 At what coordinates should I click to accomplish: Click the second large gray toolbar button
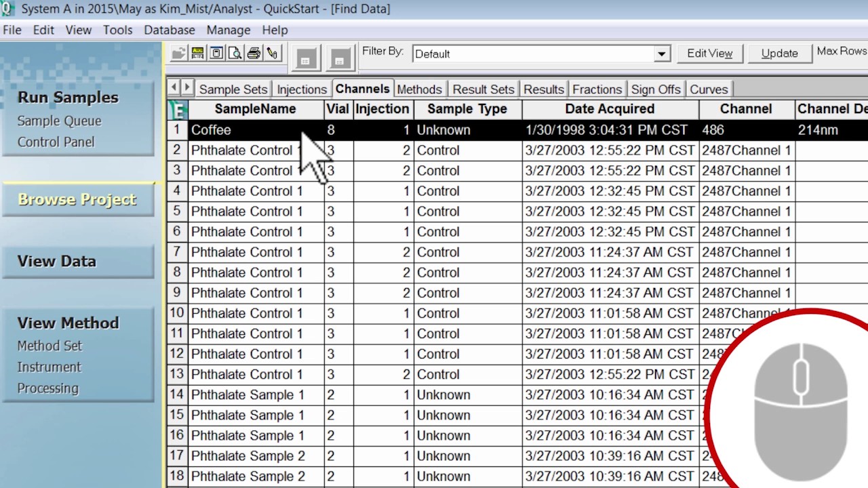pos(340,57)
